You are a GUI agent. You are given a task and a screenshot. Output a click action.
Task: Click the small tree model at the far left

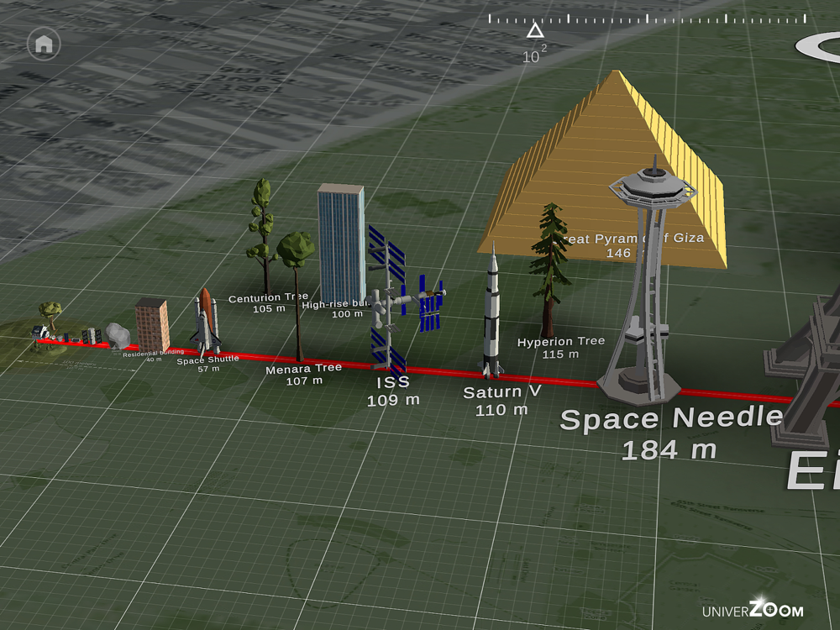click(50, 314)
